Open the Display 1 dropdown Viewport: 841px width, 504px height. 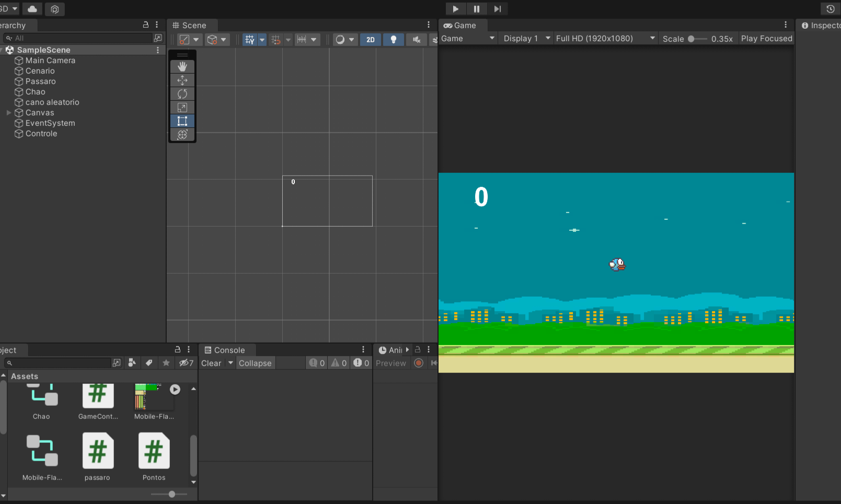[526, 38]
